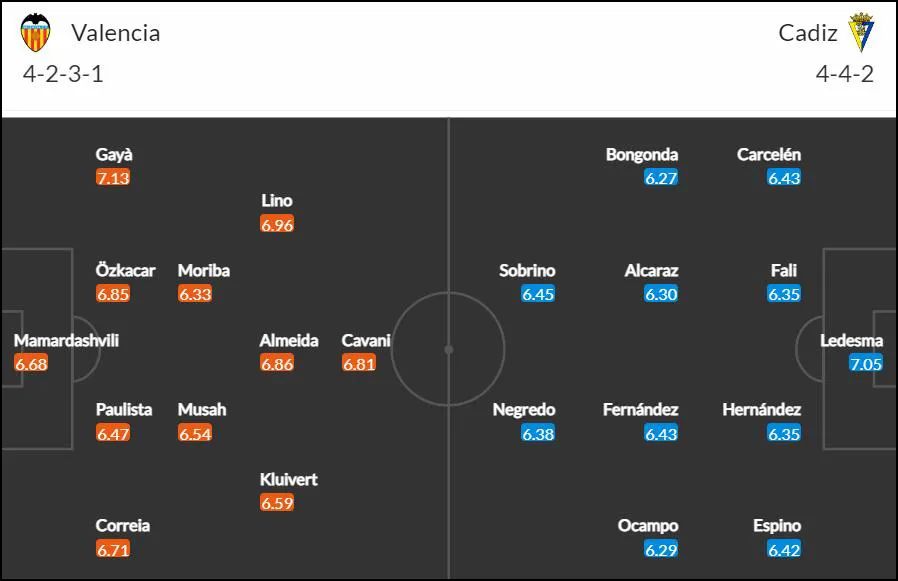Screen dimensions: 898x581
Task: Select Gayà's 7.13 rating badge
Action: 113,178
